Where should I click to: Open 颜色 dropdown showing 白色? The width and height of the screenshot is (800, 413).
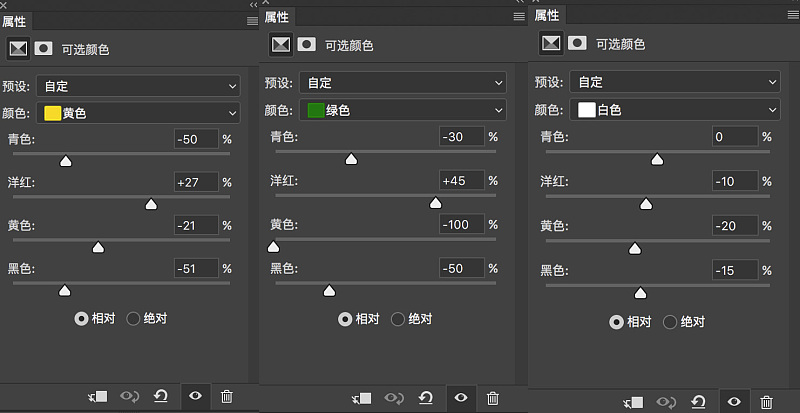674,110
